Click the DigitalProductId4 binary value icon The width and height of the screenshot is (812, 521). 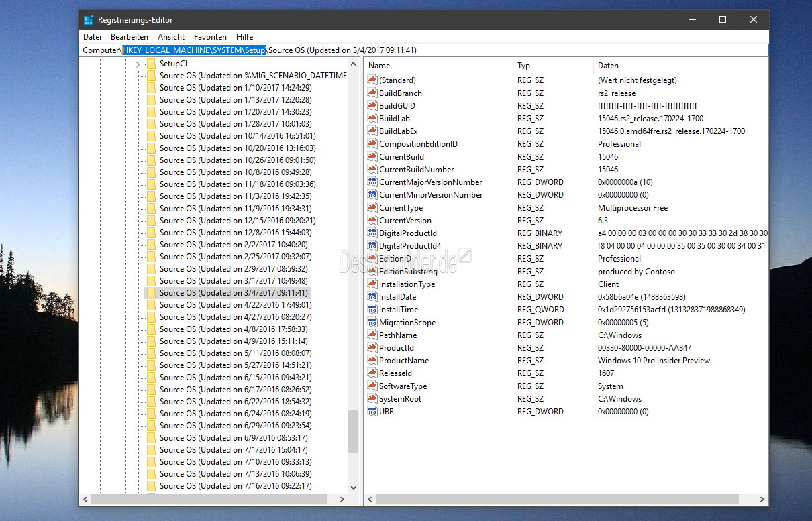point(373,246)
